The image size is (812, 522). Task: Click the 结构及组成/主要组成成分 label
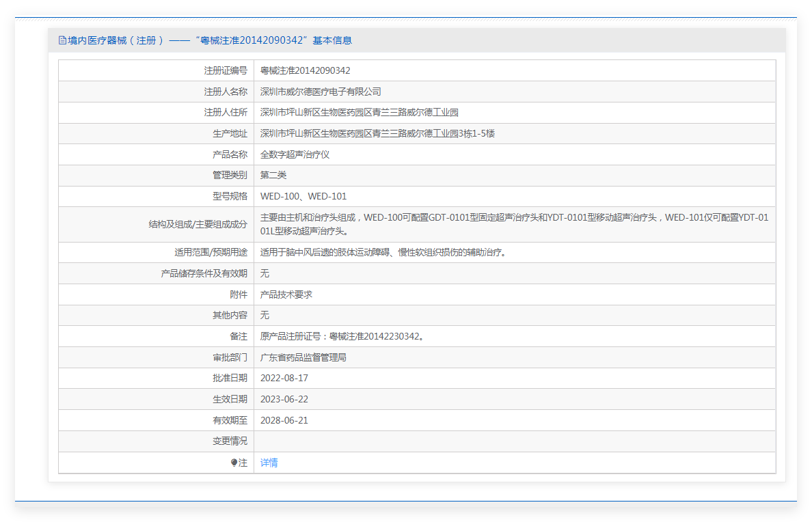pos(198,224)
